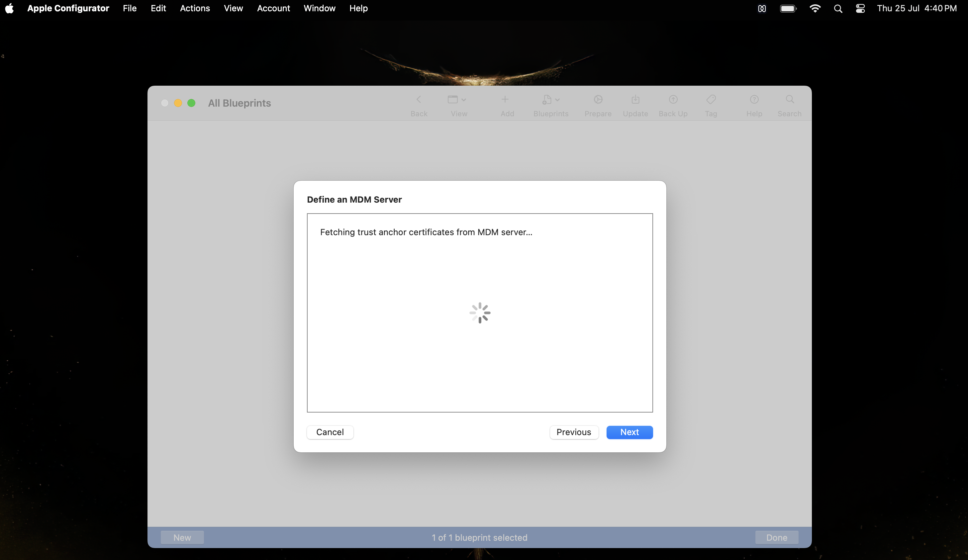Click the Update toolbar icon

click(635, 100)
